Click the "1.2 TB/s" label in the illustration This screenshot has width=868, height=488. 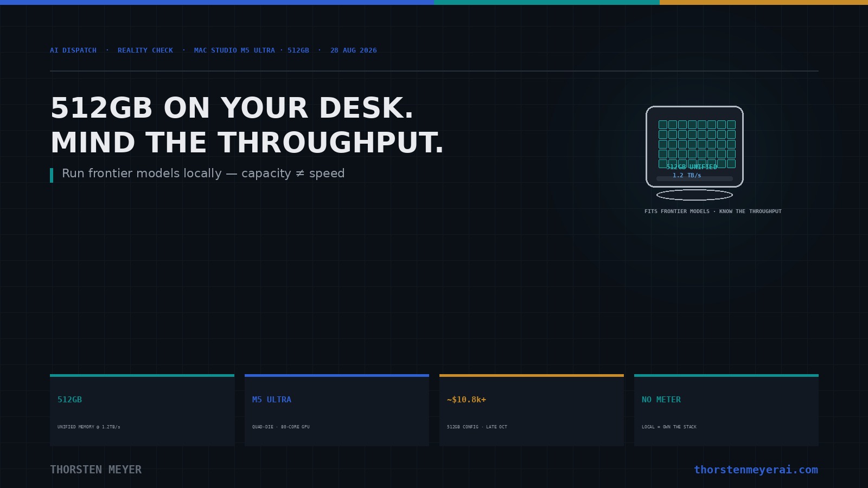click(687, 175)
